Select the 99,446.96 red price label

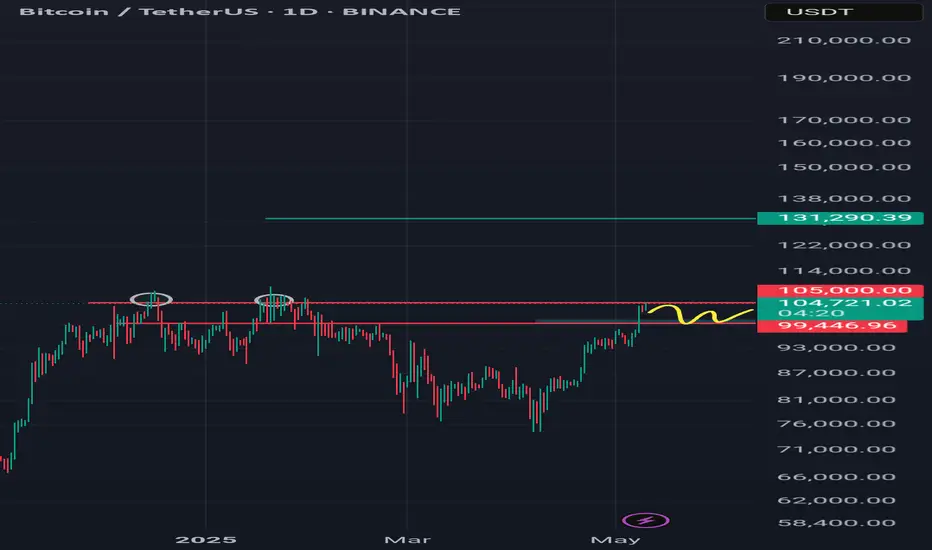click(832, 326)
